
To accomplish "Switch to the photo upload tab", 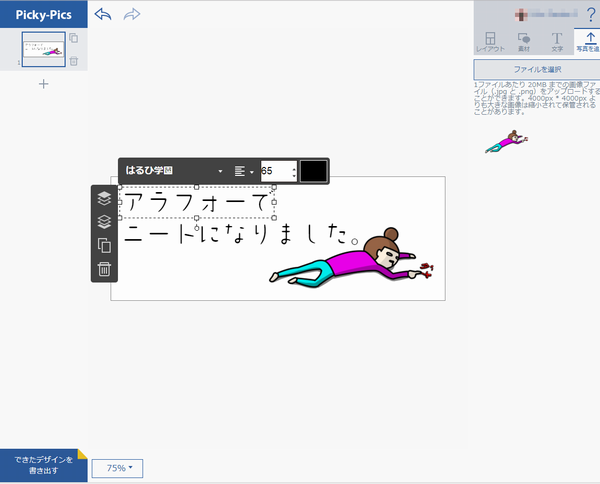I will tap(587, 42).
